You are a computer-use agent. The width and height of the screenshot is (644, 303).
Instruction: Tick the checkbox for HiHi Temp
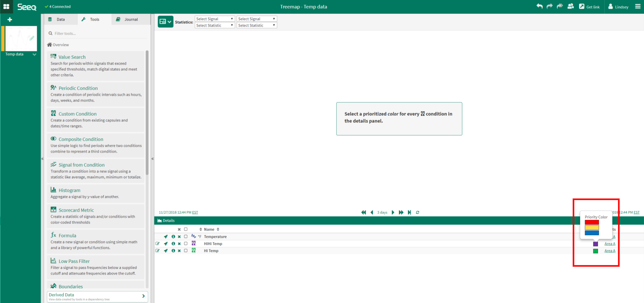coord(186,244)
